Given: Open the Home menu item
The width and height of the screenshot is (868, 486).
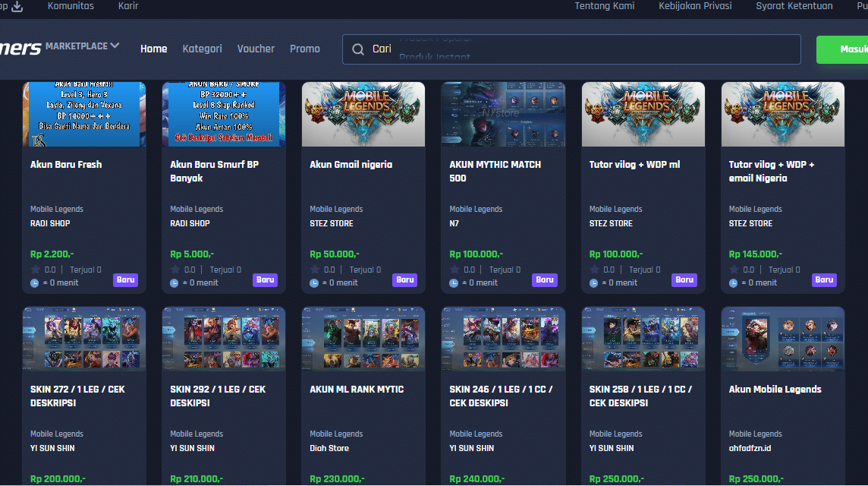Looking at the screenshot, I should pos(154,49).
